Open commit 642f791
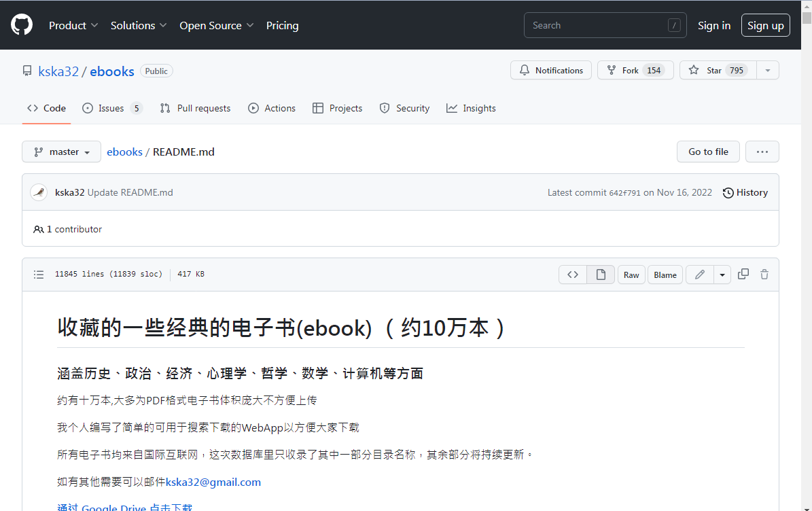Screen dimensions: 812x511 624,193
